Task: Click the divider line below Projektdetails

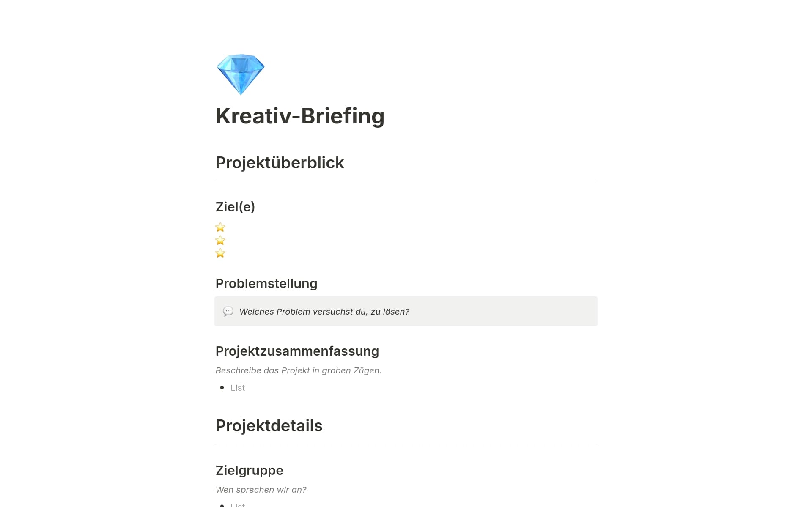Action: pos(406,444)
